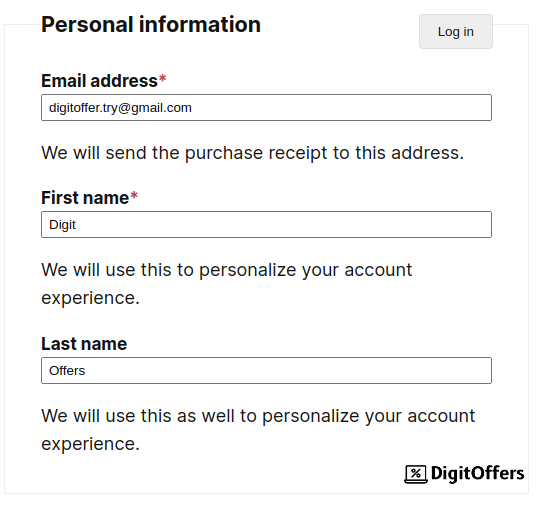Click on digitoffer.try@gmail.com text in the field
This screenshot has height=505, width=552.
tap(120, 108)
